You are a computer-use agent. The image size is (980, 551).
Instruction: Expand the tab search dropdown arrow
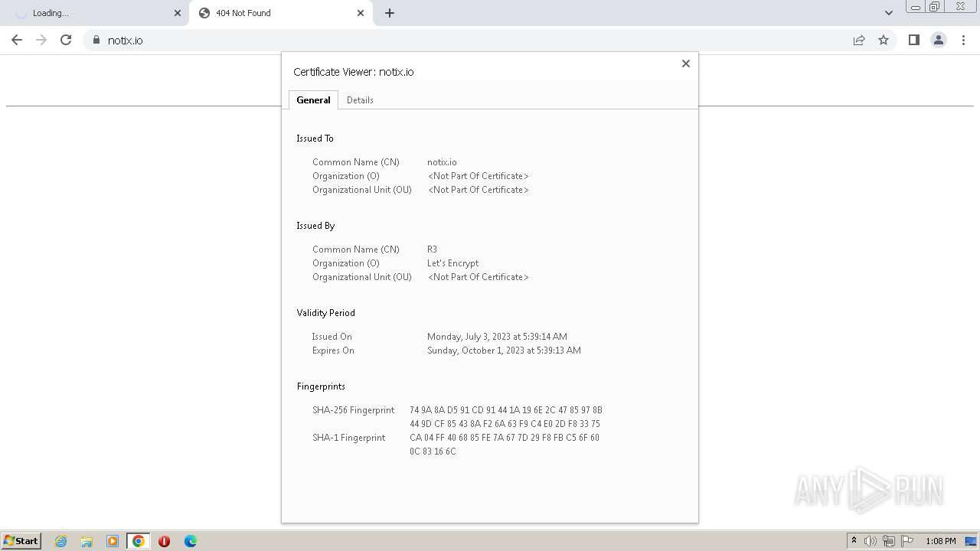tap(888, 13)
